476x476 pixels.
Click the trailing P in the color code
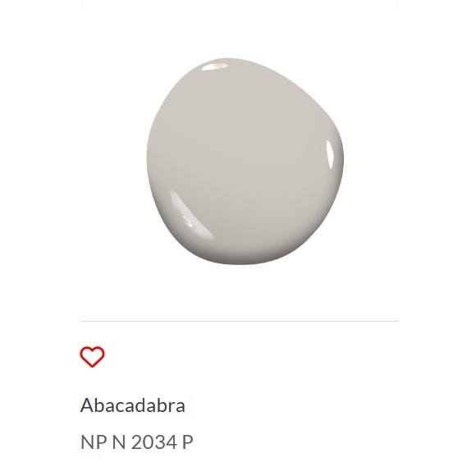tap(188, 442)
